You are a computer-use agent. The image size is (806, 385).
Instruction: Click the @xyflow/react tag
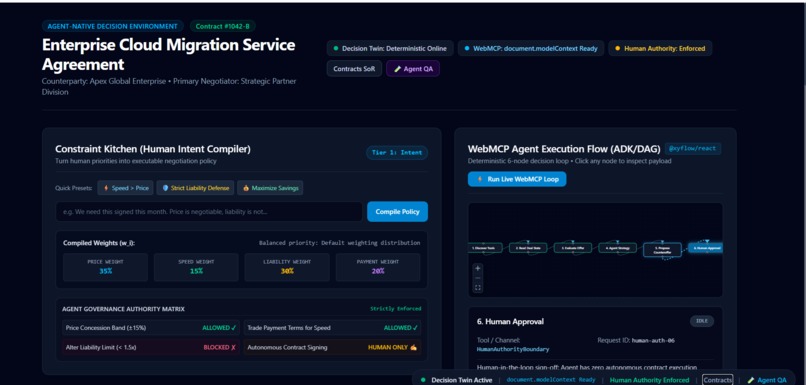pos(693,149)
